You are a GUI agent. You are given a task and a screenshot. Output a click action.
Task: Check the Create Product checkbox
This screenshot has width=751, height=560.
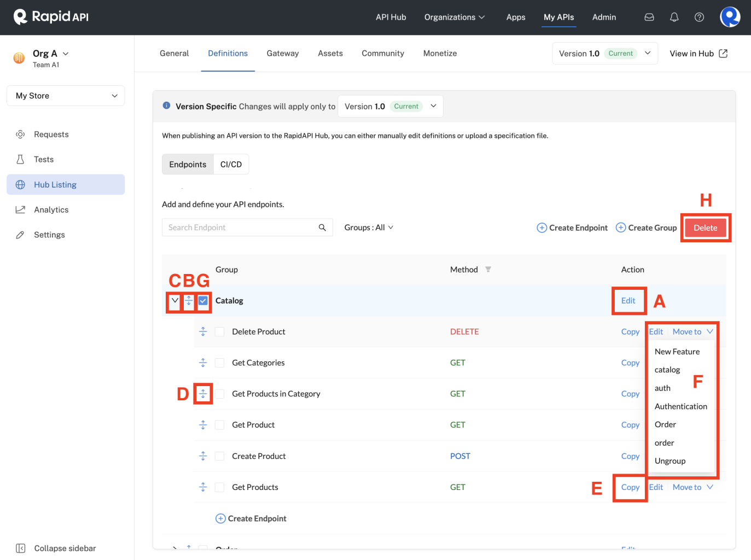click(x=219, y=456)
